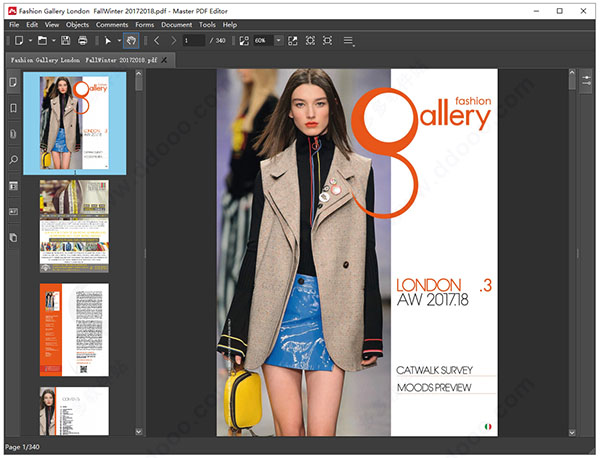Image resolution: width=600 pixels, height=458 pixels.
Task: Open the Attachments paperclip panel icon
Action: point(13,134)
